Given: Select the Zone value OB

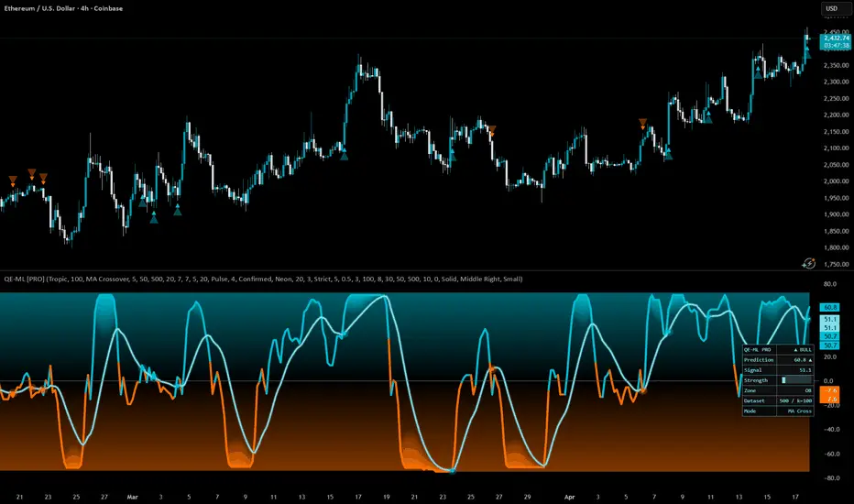Looking at the screenshot, I should coord(808,390).
